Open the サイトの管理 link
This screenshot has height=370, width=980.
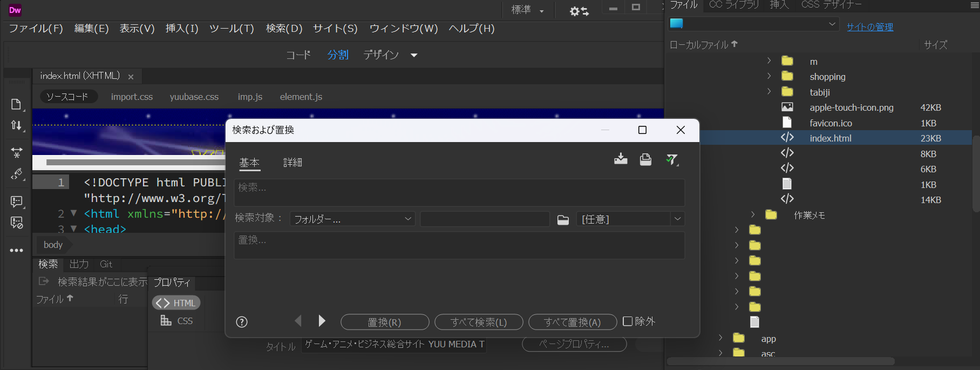click(869, 27)
